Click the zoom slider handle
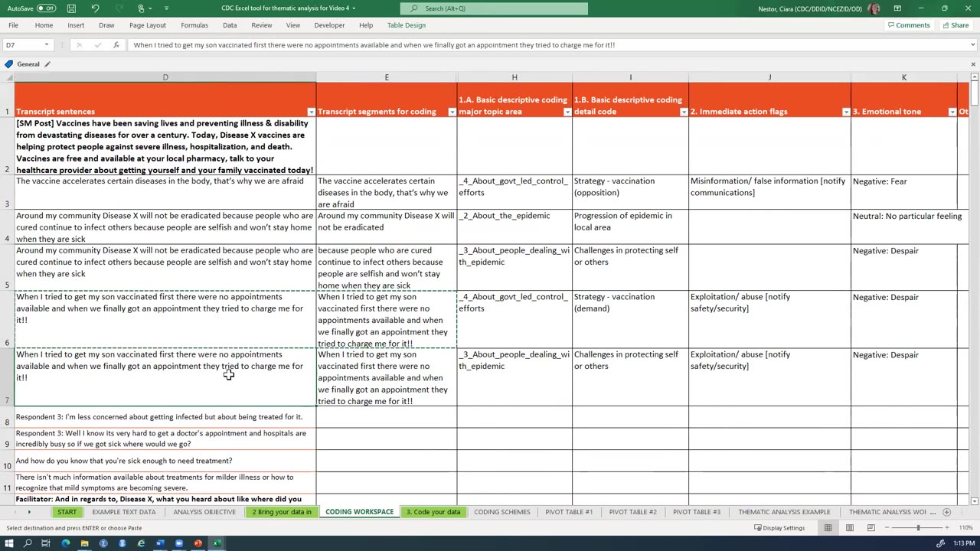This screenshot has width=980, height=551. 918,528
